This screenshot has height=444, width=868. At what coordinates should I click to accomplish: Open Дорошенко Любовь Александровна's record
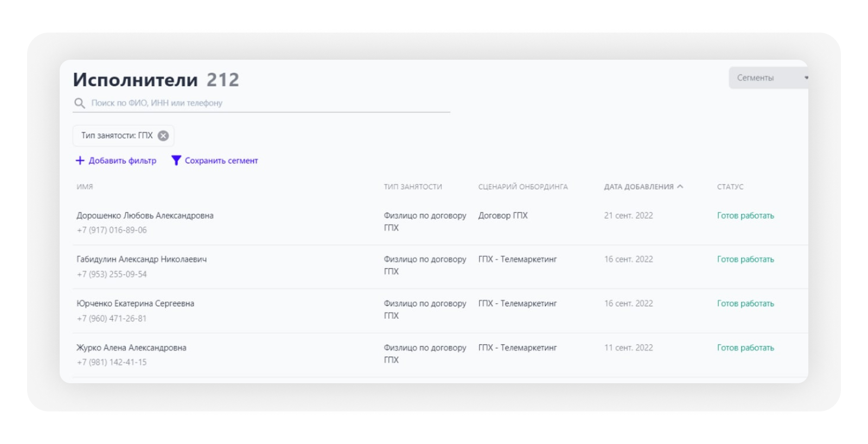coord(145,215)
